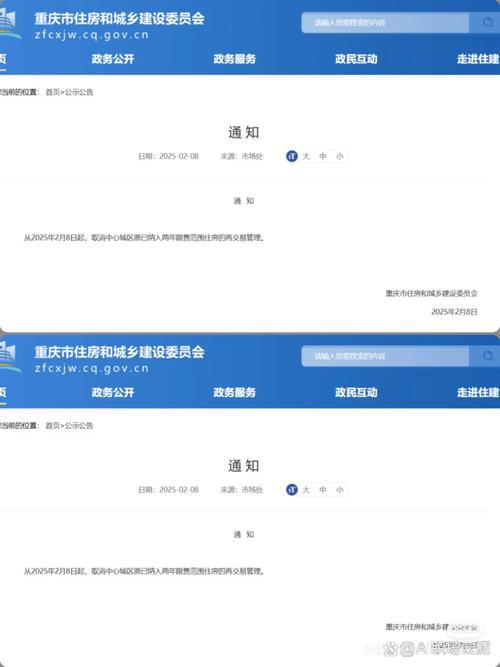The width and height of the screenshot is (500, 667).
Task: Set font size to 大 in upper page
Action: coord(306,156)
